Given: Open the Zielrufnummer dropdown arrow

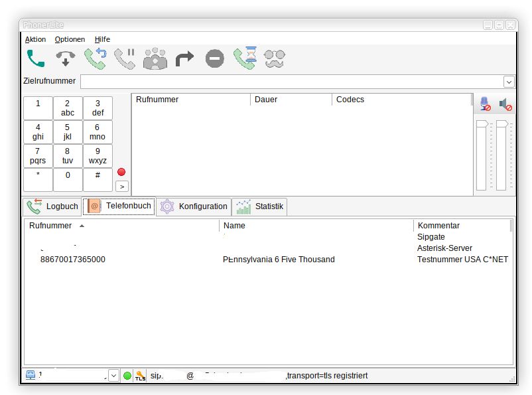Looking at the screenshot, I should pyautogui.click(x=509, y=82).
